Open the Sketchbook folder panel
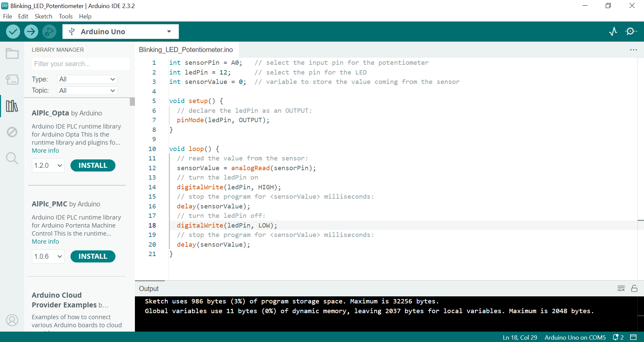The image size is (644, 342). [x=12, y=53]
